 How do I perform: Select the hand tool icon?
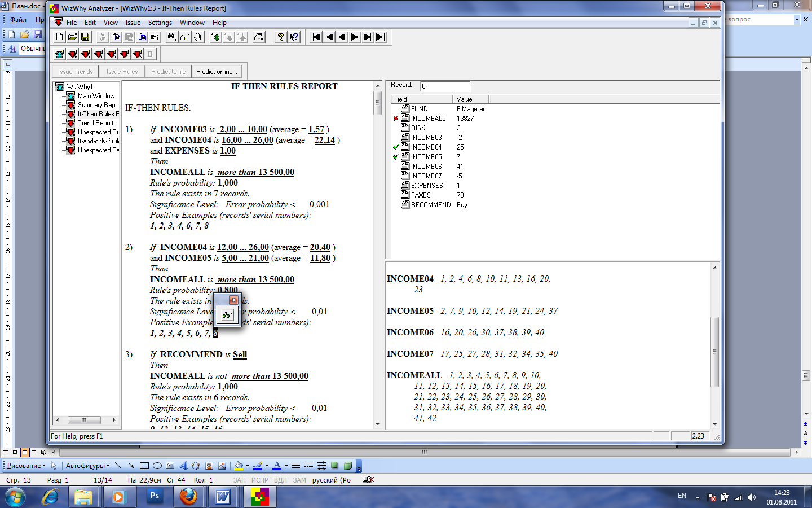tap(197, 37)
